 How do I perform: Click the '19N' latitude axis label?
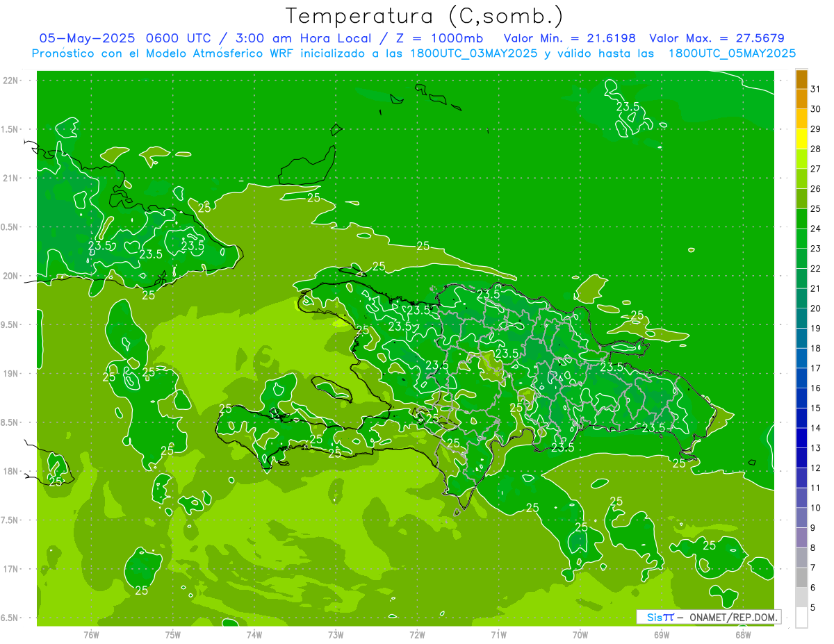12,374
